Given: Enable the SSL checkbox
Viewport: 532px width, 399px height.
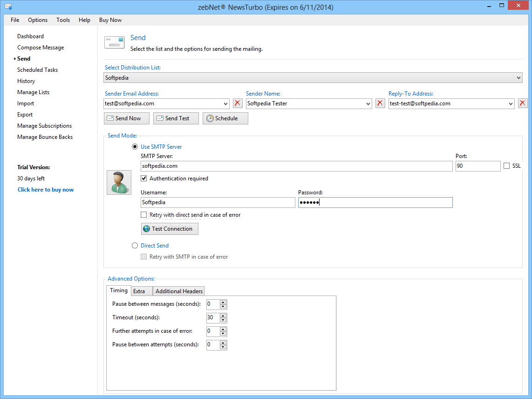Looking at the screenshot, I should tap(506, 166).
